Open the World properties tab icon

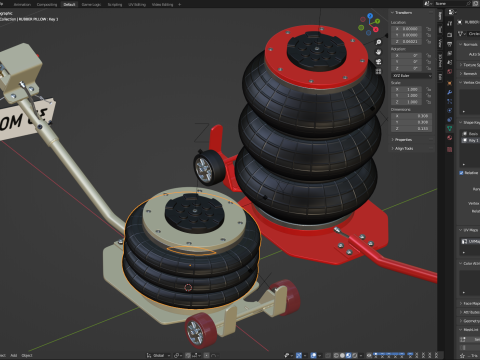tap(450, 72)
